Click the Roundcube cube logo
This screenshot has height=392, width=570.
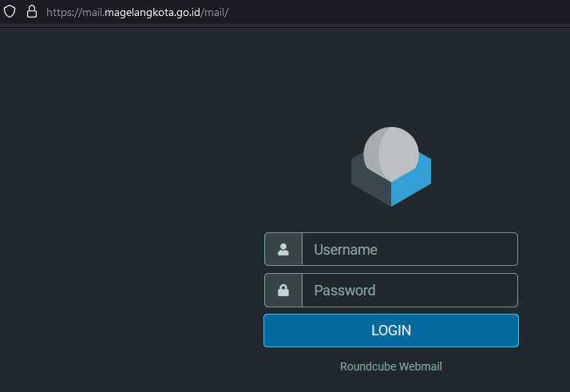(x=391, y=167)
